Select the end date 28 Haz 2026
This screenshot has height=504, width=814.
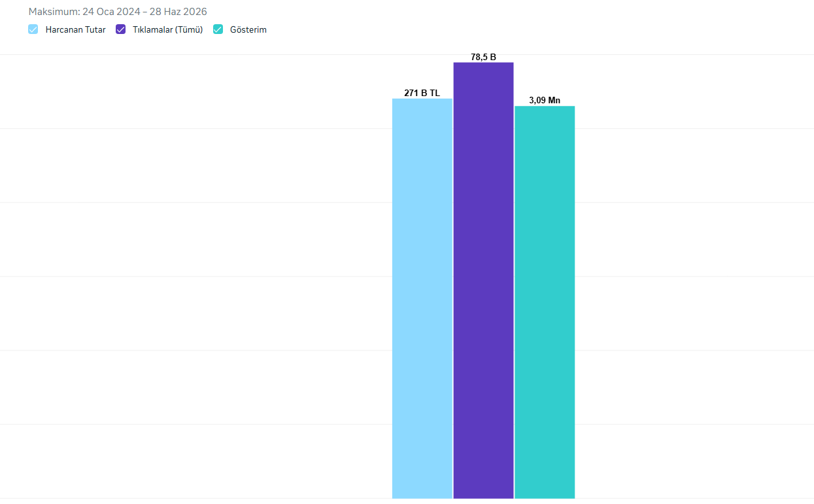click(x=178, y=12)
